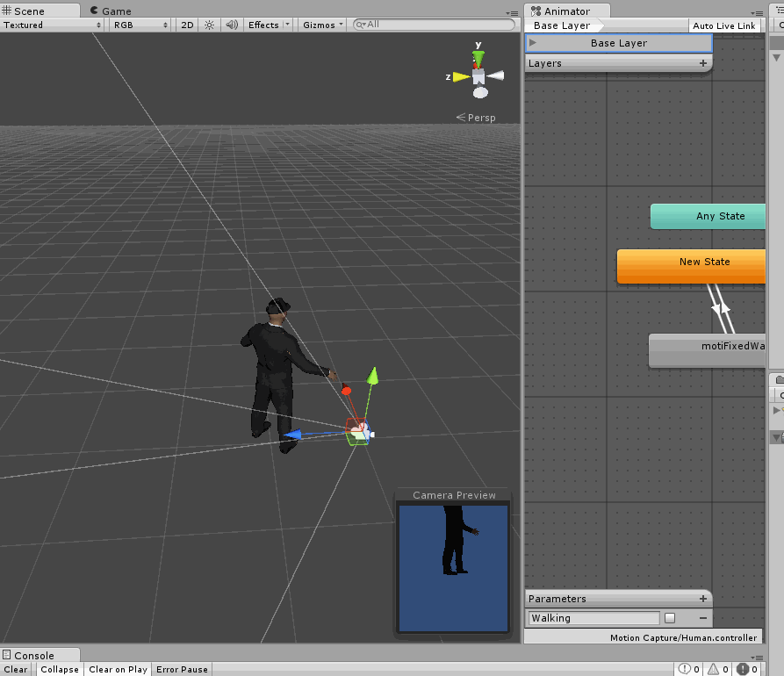
Task: Open the Console tab
Action: pyautogui.click(x=39, y=655)
